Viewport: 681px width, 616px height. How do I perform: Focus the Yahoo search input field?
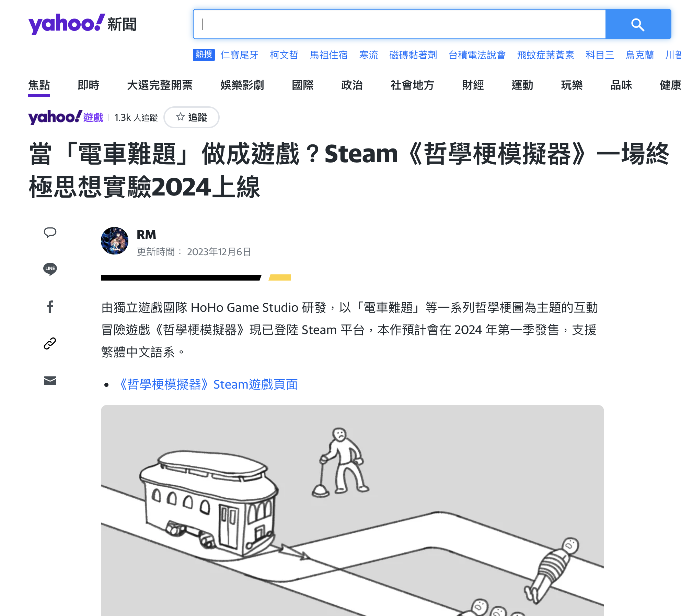tap(398, 24)
